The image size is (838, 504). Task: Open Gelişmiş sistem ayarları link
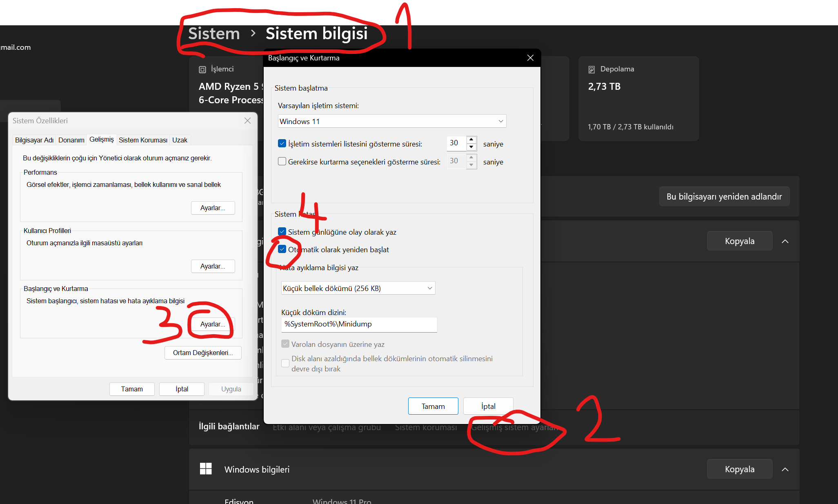[515, 427]
